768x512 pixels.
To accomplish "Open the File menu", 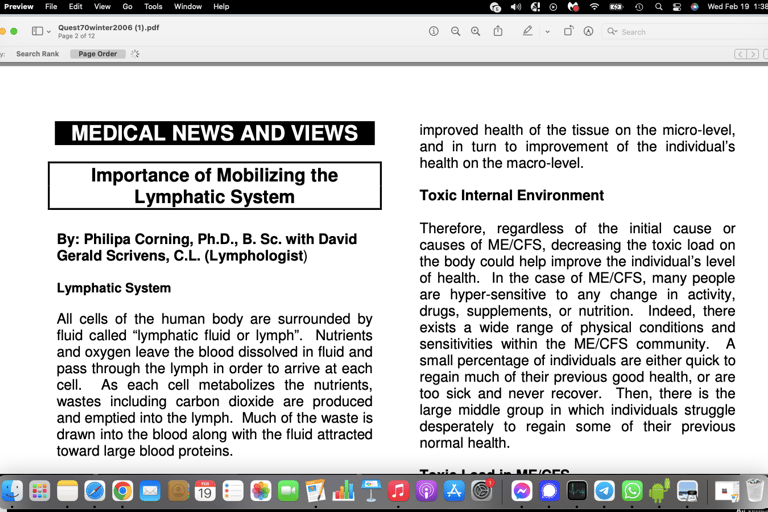I will click(x=51, y=6).
